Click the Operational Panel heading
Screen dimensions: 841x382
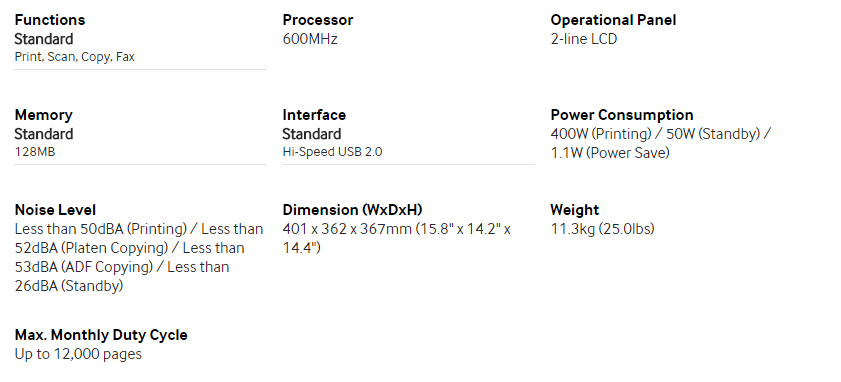pos(613,20)
